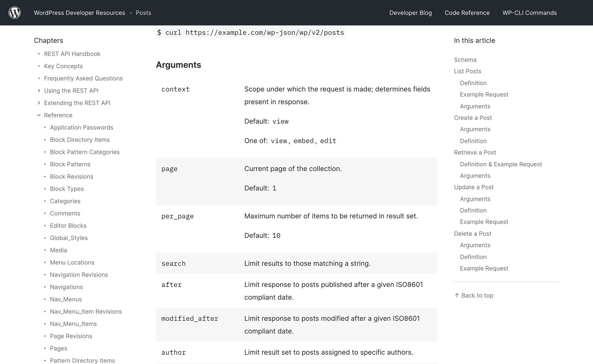Open Global_Styles reference page
This screenshot has height=364, width=593.
tap(69, 238)
